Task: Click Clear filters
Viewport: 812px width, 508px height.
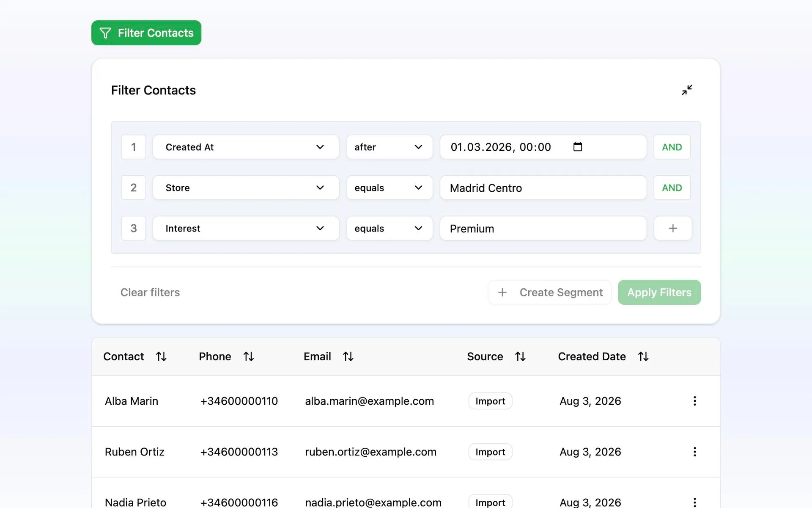Action: pyautogui.click(x=150, y=292)
